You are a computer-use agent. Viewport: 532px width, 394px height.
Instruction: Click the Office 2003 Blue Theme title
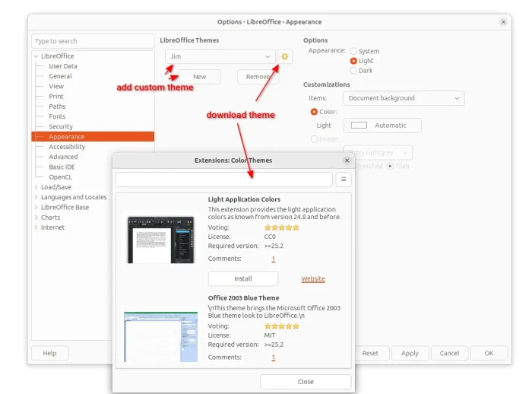click(244, 298)
